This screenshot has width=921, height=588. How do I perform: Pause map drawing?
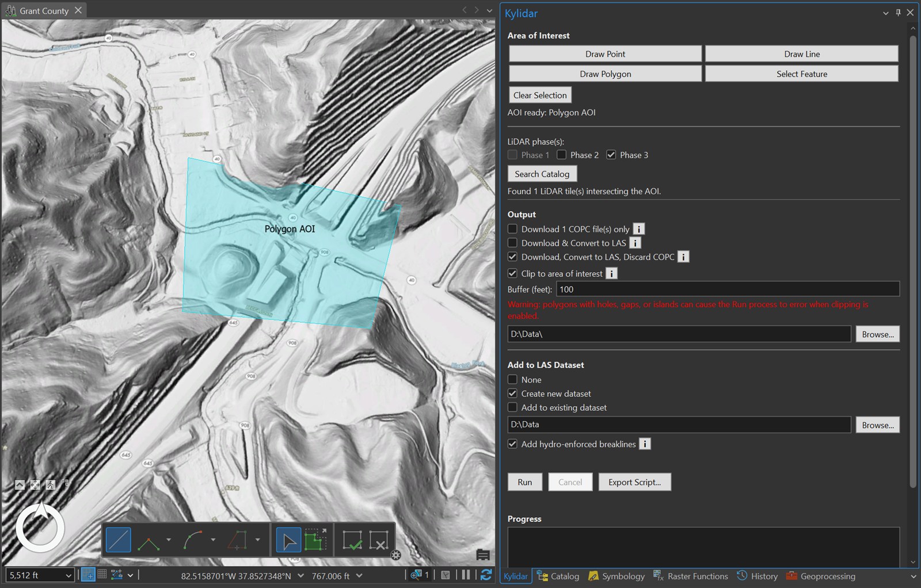coord(466,575)
